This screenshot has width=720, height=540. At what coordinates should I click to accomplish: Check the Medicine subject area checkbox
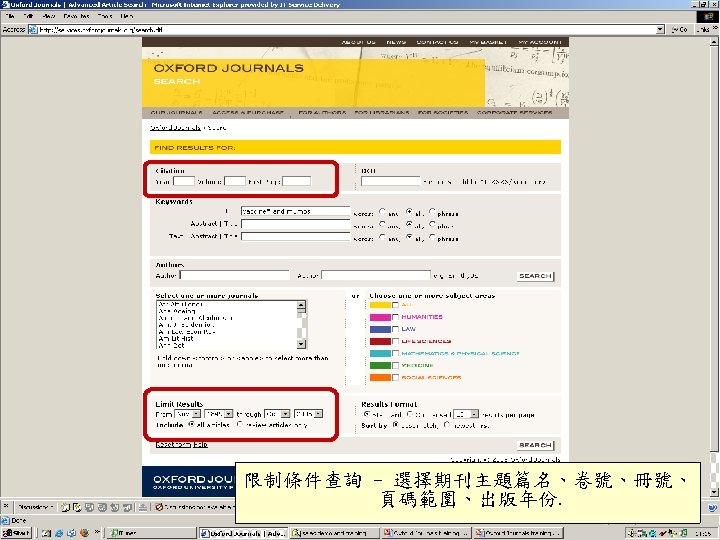click(395, 366)
